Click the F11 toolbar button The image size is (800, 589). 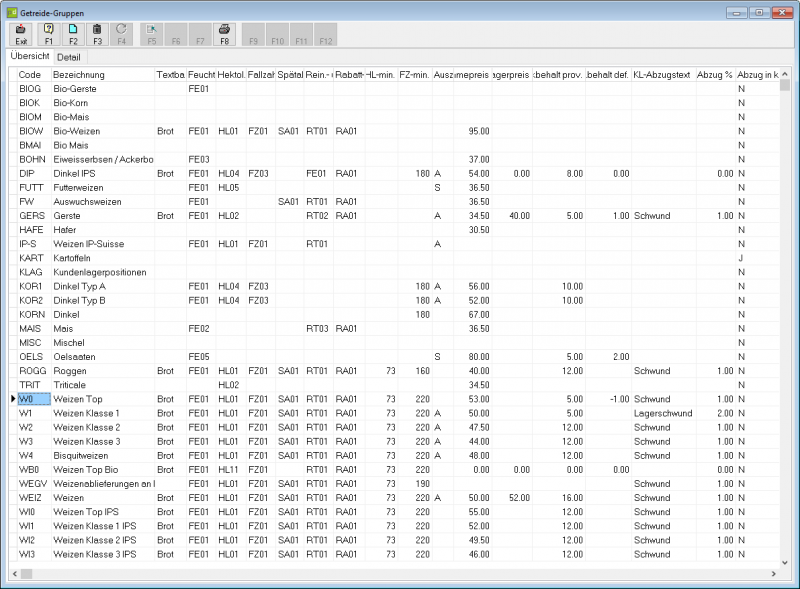click(x=302, y=35)
